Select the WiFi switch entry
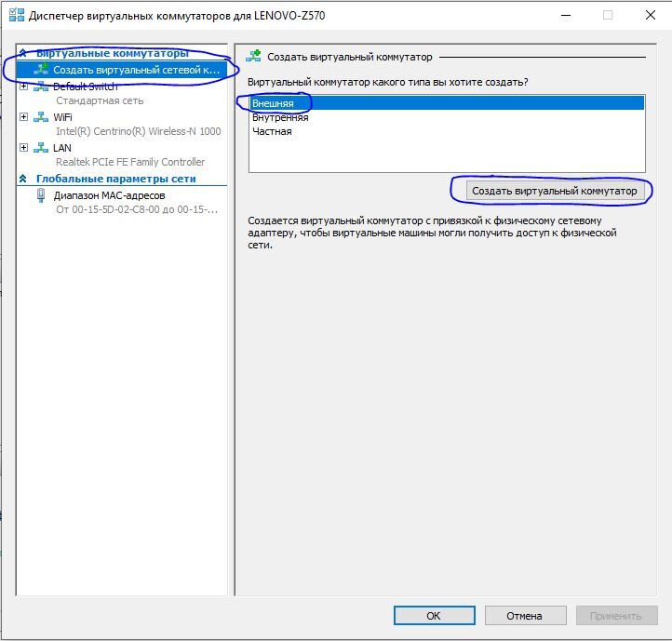The image size is (672, 641). coord(62,117)
